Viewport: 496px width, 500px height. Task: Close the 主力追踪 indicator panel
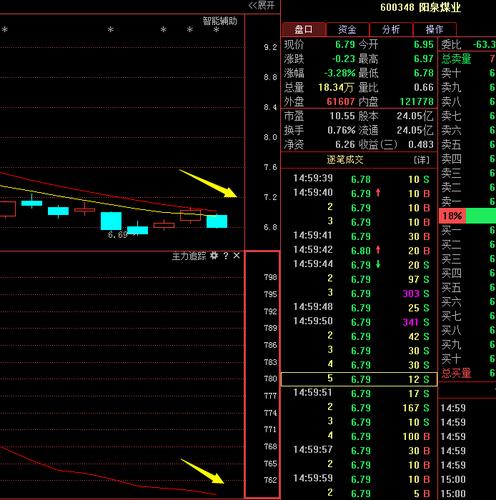(x=236, y=256)
